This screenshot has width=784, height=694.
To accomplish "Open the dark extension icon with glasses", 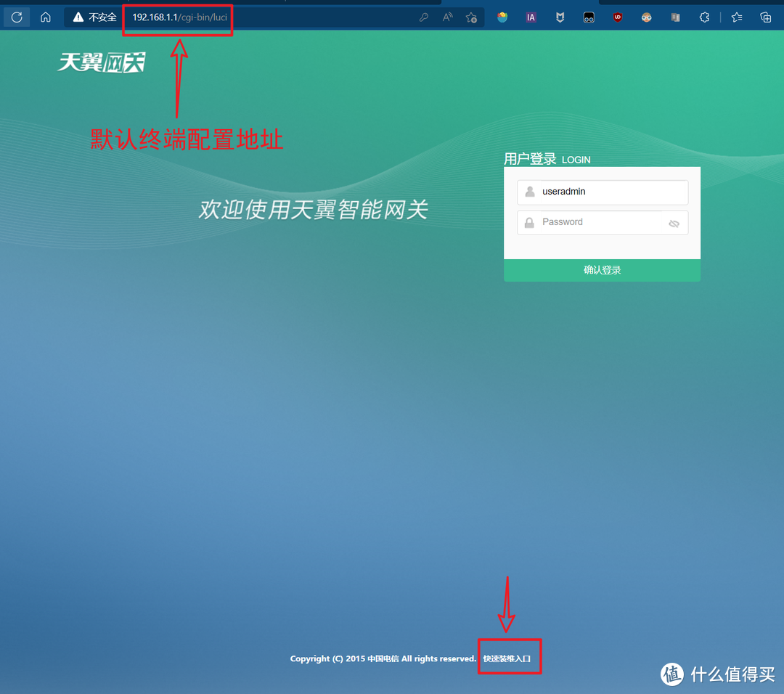I will point(589,17).
